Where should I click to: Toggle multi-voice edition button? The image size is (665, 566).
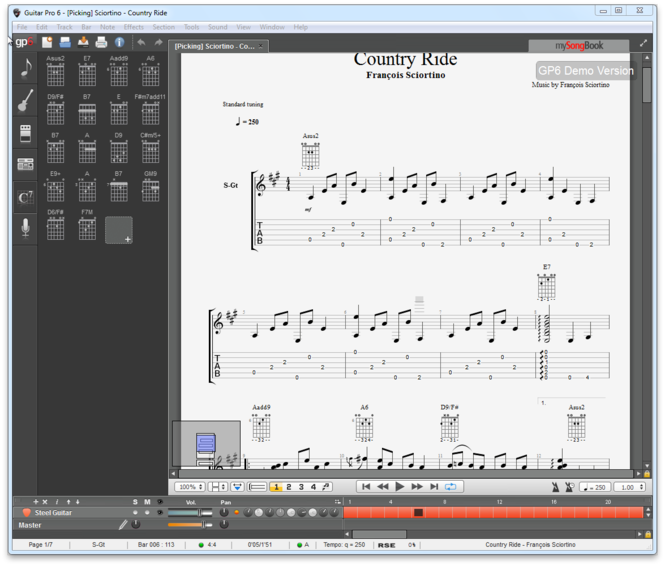[326, 487]
